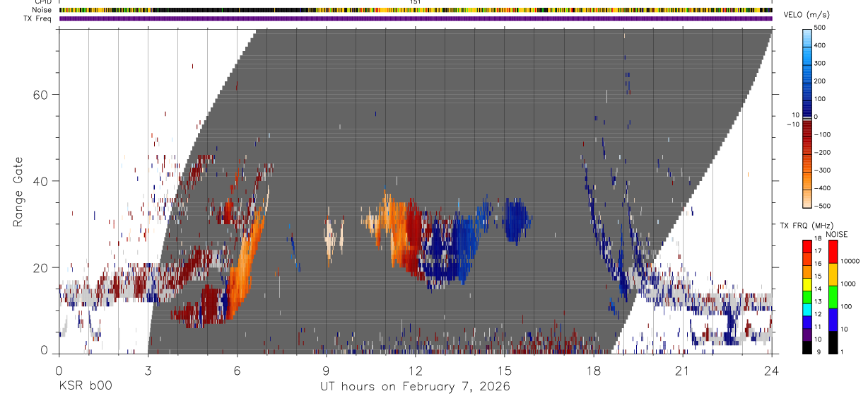Viewport: 868px width, 401px height.
Task: Click the TX FRQ legend label '18'
Action: tap(818, 239)
